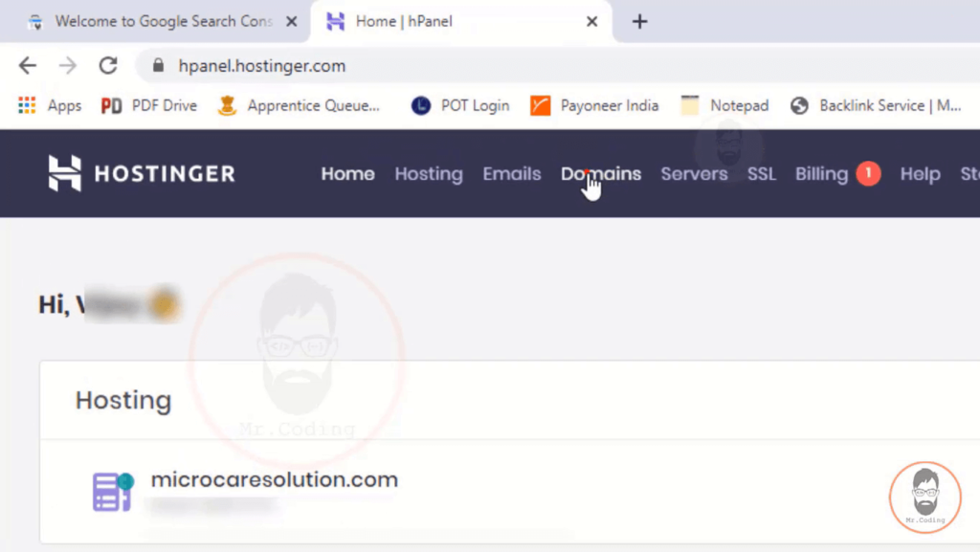Open a new tab with the plus icon
Viewport: 980px width, 552px height.
tap(639, 22)
